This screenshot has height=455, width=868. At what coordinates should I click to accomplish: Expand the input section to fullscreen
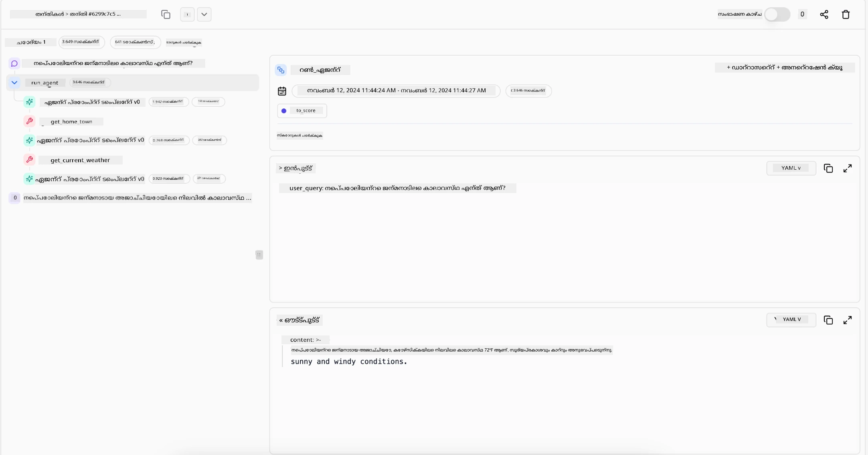847,169
